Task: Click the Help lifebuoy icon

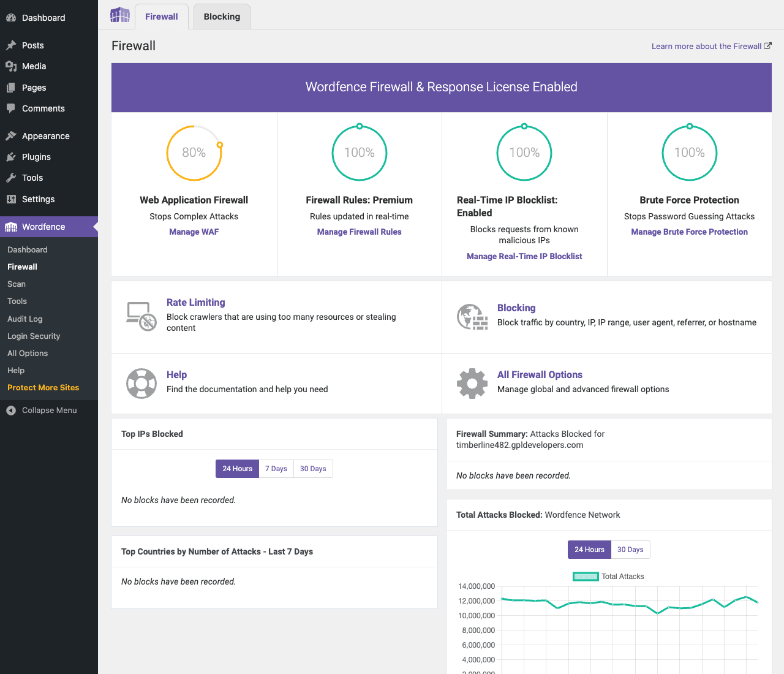Action: (x=141, y=384)
